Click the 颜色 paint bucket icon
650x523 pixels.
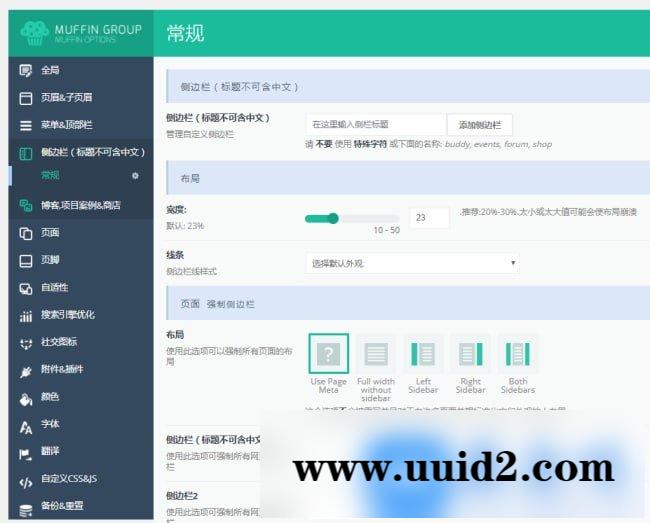click(x=26, y=397)
